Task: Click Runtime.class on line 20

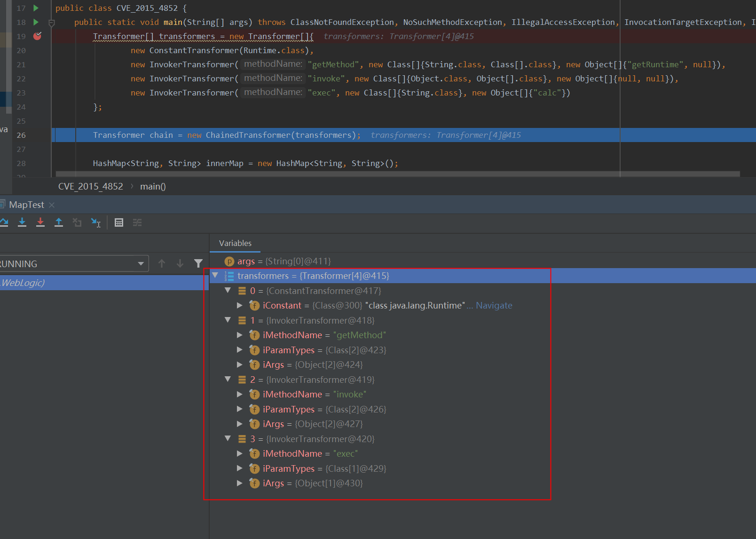Action: (x=274, y=50)
